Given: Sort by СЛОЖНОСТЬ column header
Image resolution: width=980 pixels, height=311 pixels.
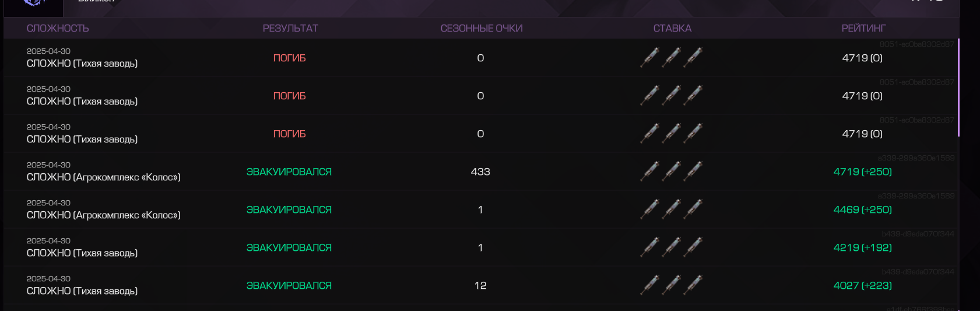Looking at the screenshot, I should click(x=58, y=28).
